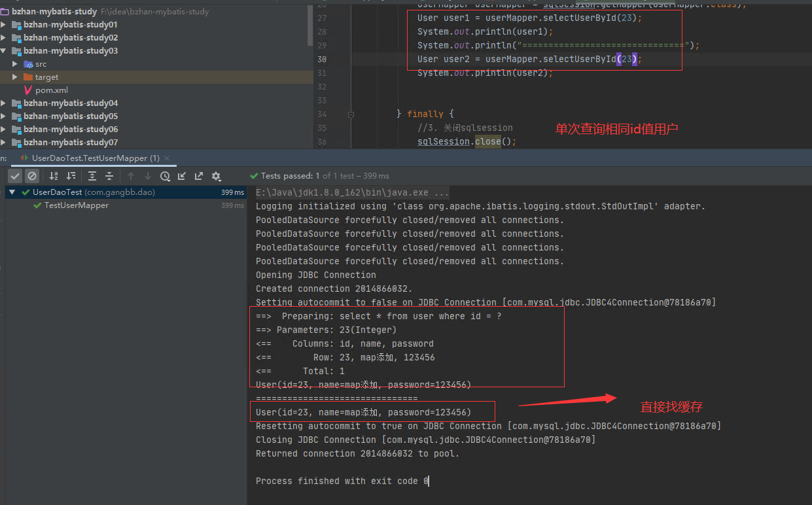The height and width of the screenshot is (505, 812).
Task: Open the test history clock icon
Action: tap(165, 176)
